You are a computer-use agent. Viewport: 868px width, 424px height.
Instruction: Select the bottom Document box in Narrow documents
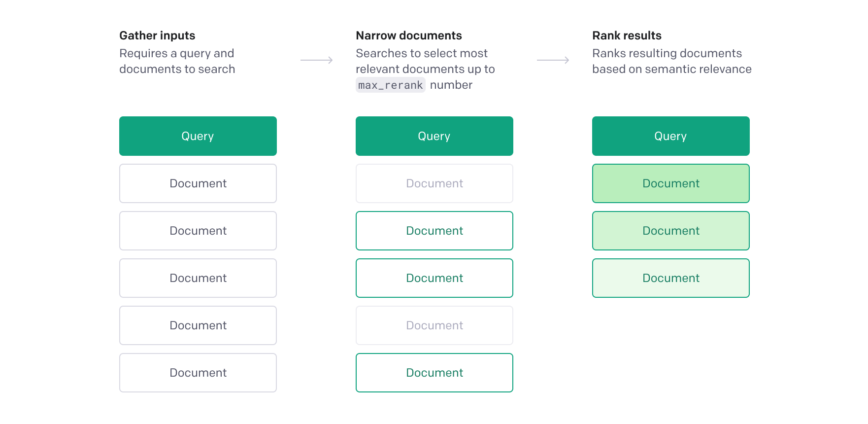tap(434, 373)
